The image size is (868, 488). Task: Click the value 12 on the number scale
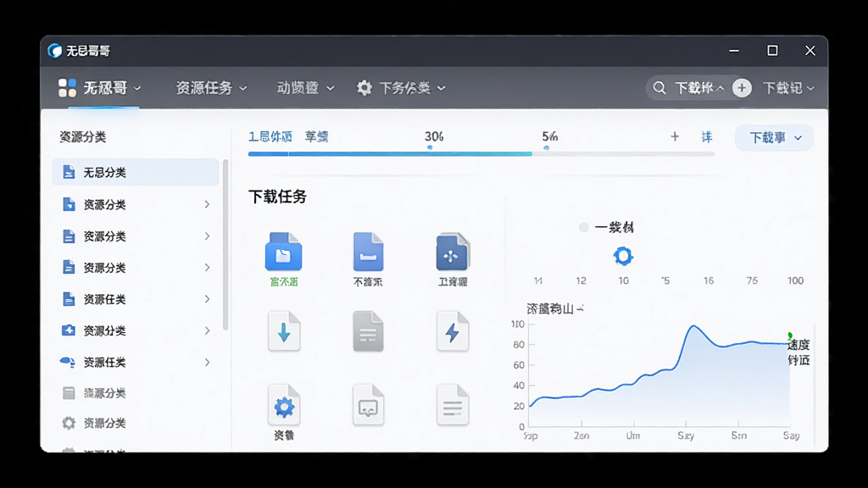click(581, 280)
